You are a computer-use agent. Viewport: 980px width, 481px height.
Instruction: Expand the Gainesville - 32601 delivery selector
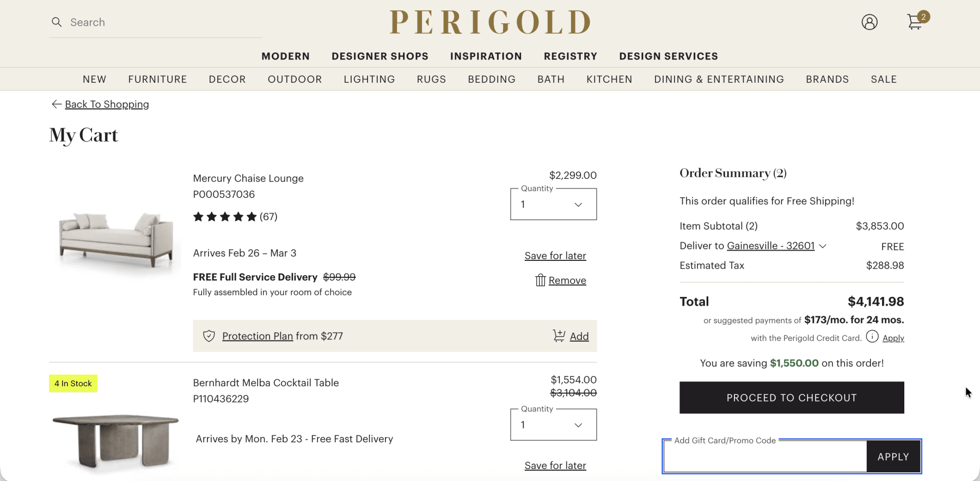(x=823, y=246)
